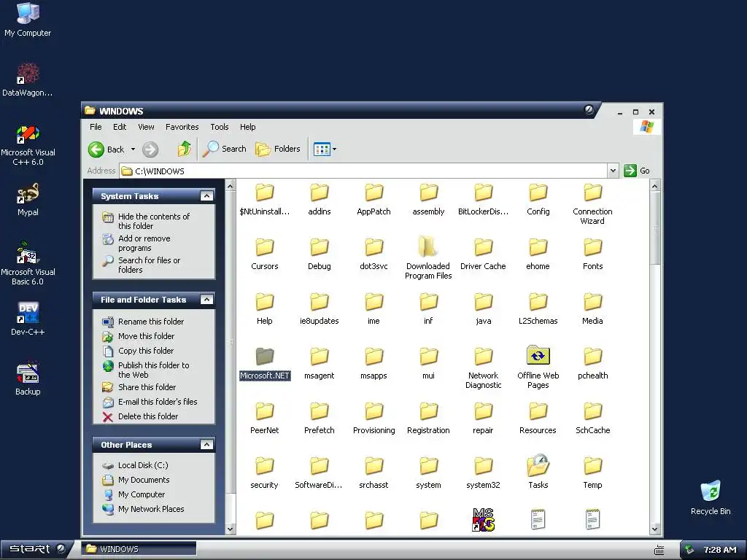Toggle the Folders tree pane

click(278, 149)
